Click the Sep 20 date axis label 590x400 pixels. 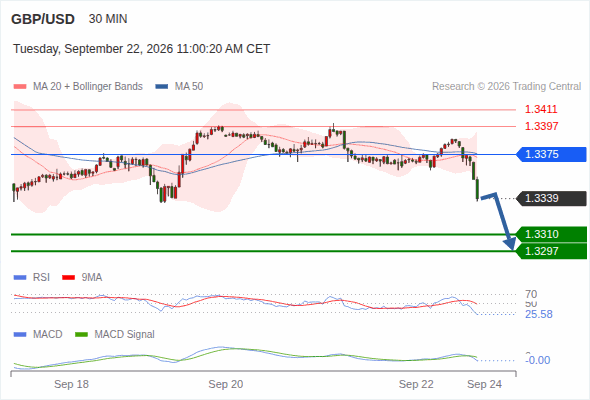pyautogui.click(x=226, y=384)
